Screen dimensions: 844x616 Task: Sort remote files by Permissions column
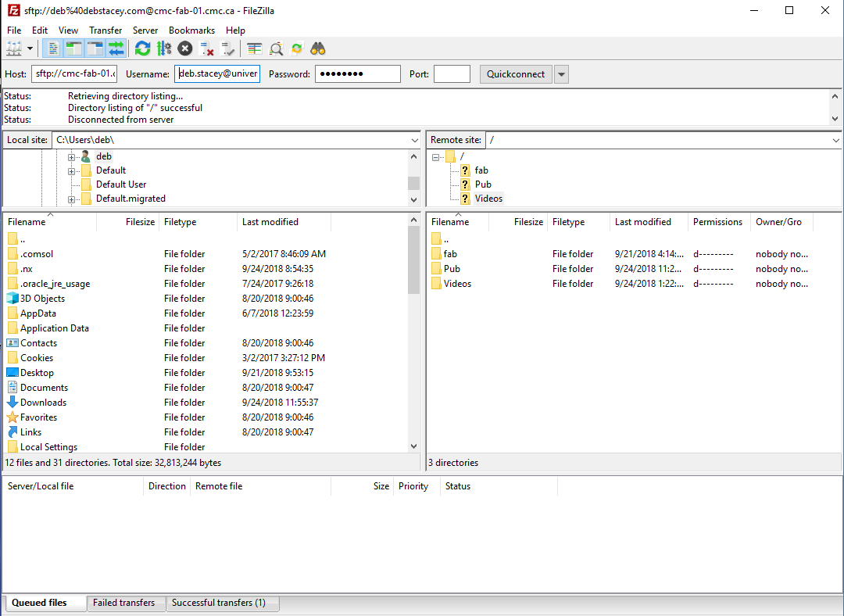[719, 222]
